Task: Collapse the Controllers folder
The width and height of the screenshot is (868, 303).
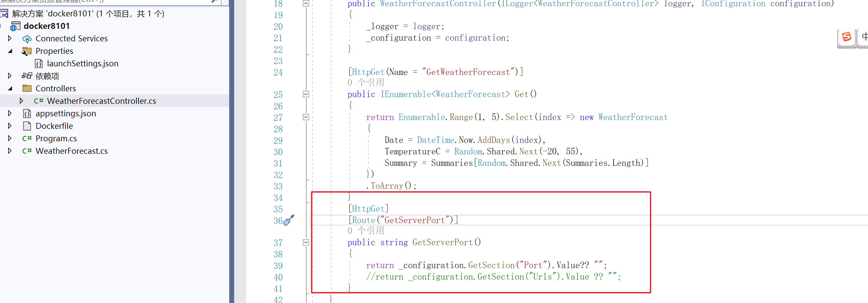Action: (x=10, y=89)
